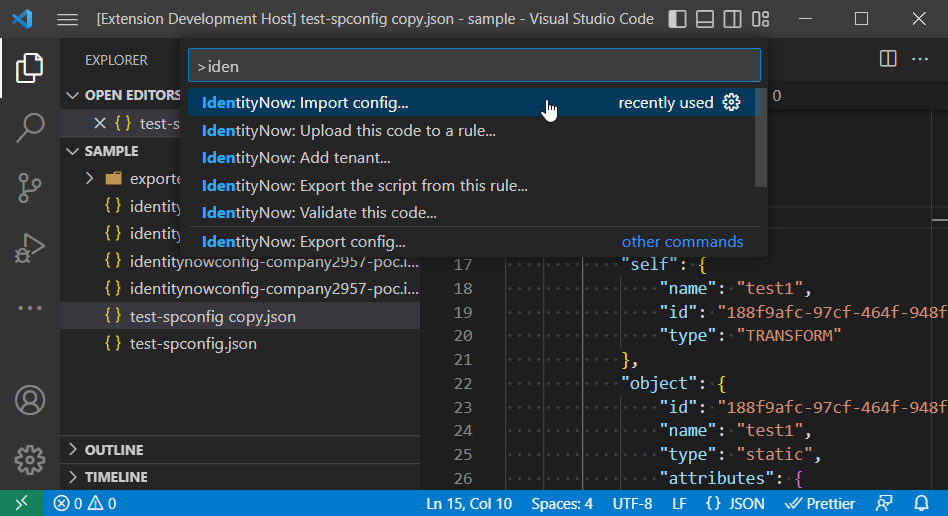
Task: Open the hamburger application menu
Action: tap(67, 19)
